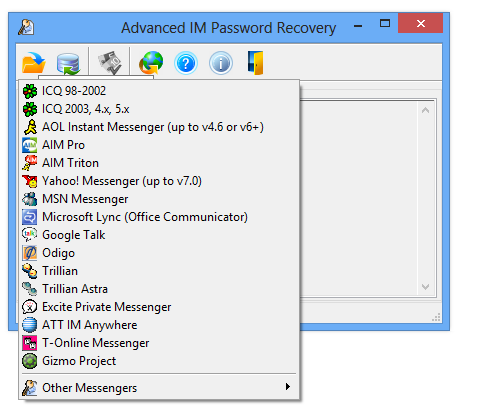Select Trillian Astra from the menu
The image size is (481, 411).
tap(159, 289)
